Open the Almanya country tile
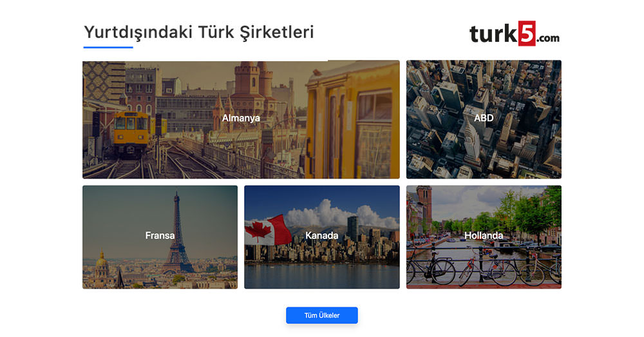Screen dimensions: 644x337 point(241,120)
